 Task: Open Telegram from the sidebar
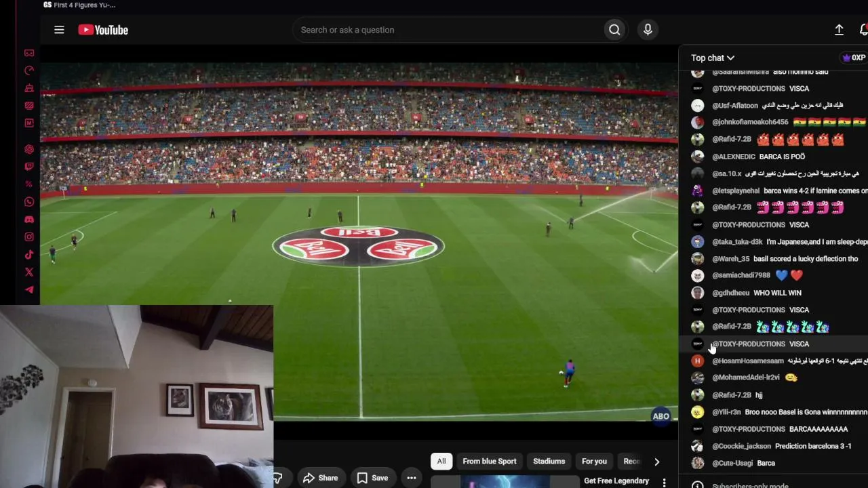pyautogui.click(x=29, y=289)
